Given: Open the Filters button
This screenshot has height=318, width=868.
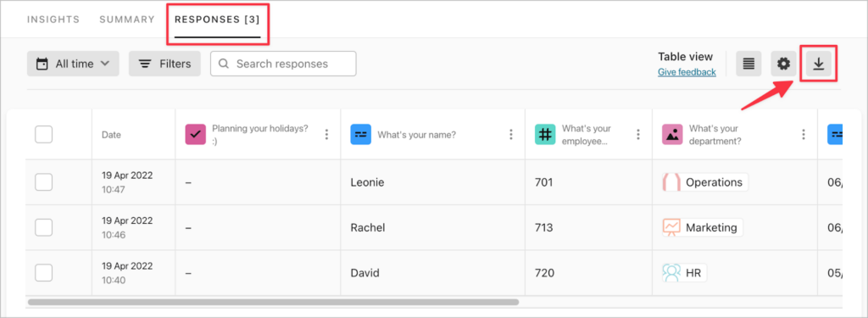Looking at the screenshot, I should pyautogui.click(x=165, y=64).
